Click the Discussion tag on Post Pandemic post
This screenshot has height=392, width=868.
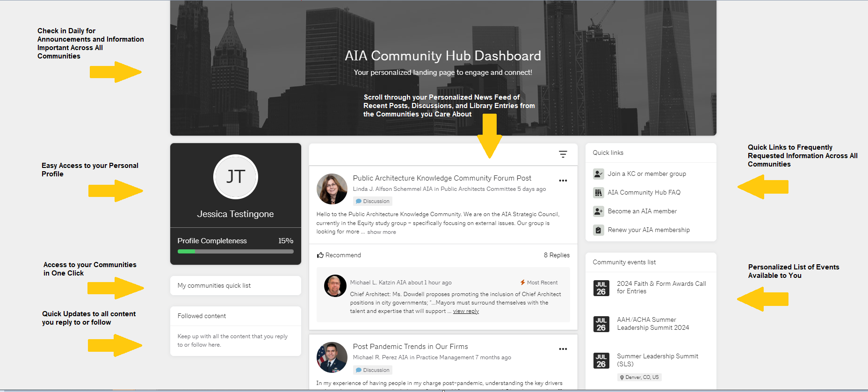tap(373, 370)
